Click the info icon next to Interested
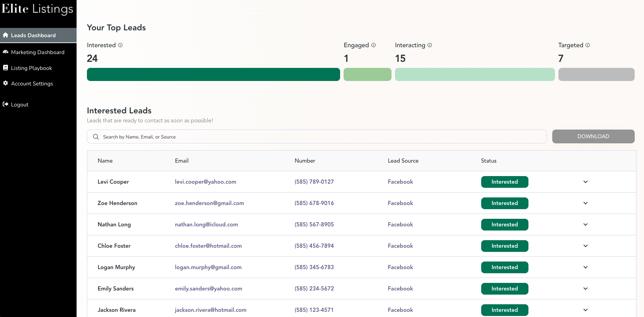 coord(120,45)
